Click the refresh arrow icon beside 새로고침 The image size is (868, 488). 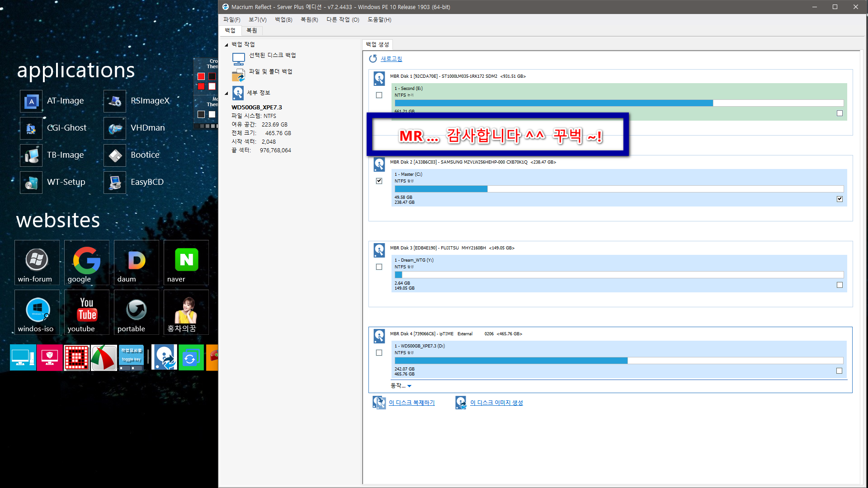(373, 59)
